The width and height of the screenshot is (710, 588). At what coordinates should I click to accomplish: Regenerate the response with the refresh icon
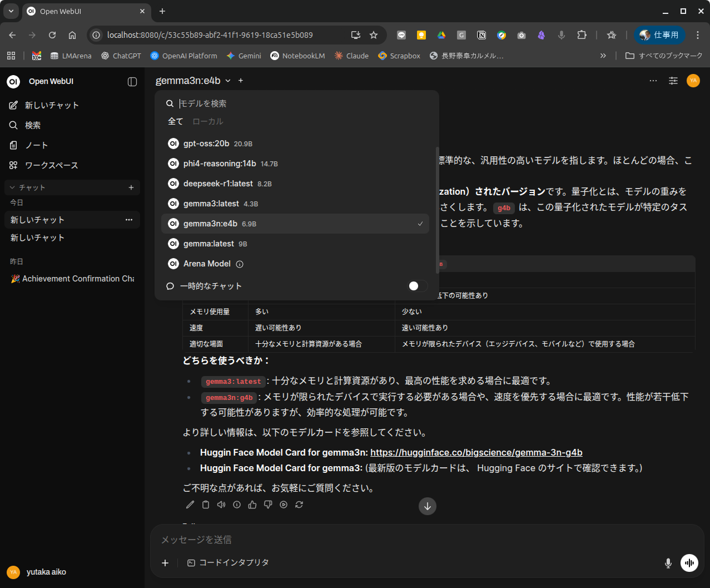[x=299, y=505]
